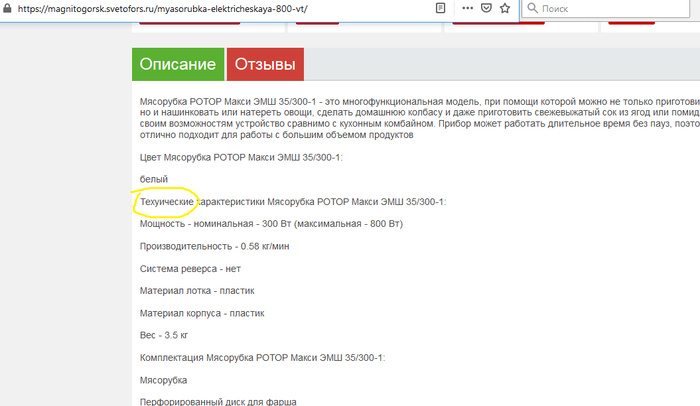Click 'Материал лотка - пластик'
The height and width of the screenshot is (406, 700).
197,291
